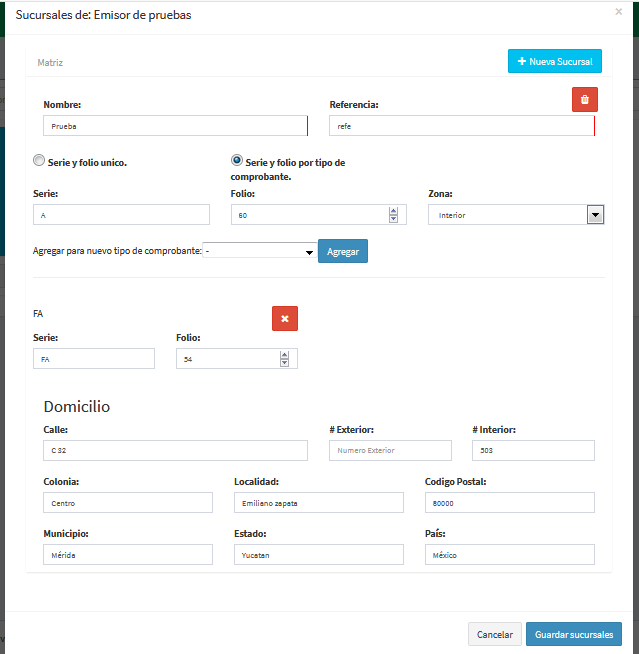Screen dimensions: 639x654
Task: Remove the FA comprobante with red X
Action: pos(284,318)
